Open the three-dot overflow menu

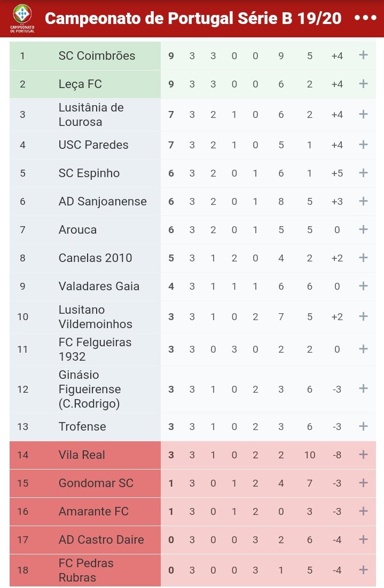365,18
